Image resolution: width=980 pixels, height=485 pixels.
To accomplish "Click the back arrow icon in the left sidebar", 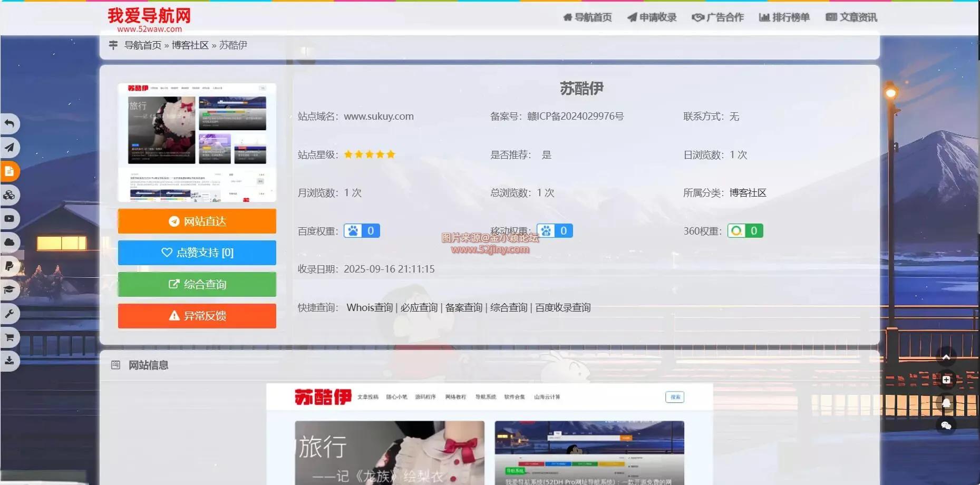I will pos(9,123).
